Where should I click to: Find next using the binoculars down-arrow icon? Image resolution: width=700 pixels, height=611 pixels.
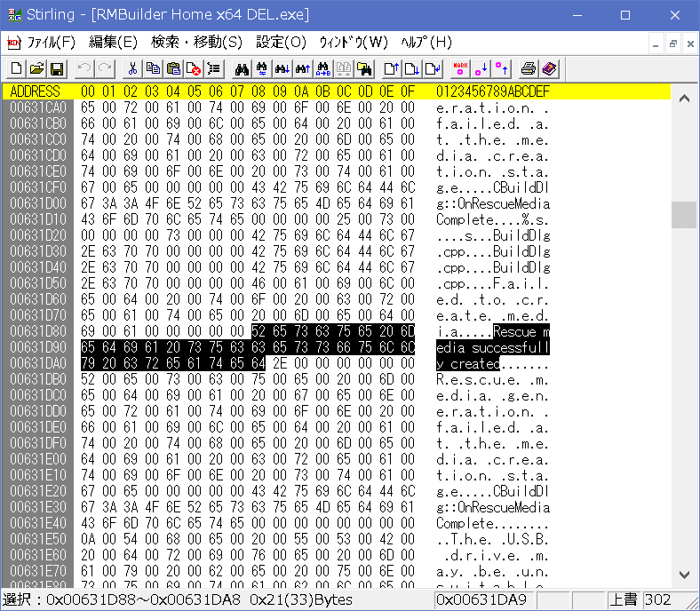point(282,68)
